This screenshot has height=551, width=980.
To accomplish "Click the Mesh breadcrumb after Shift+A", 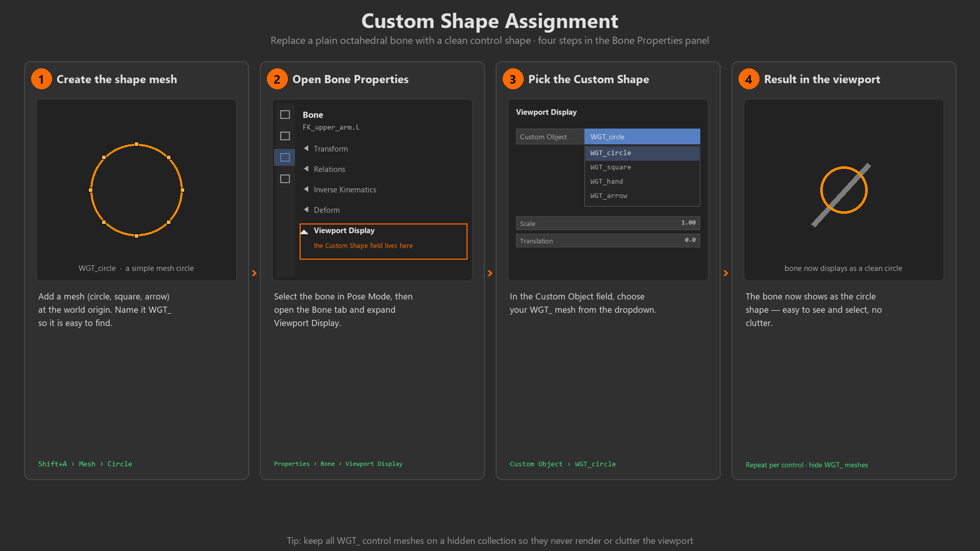I will coord(87,464).
